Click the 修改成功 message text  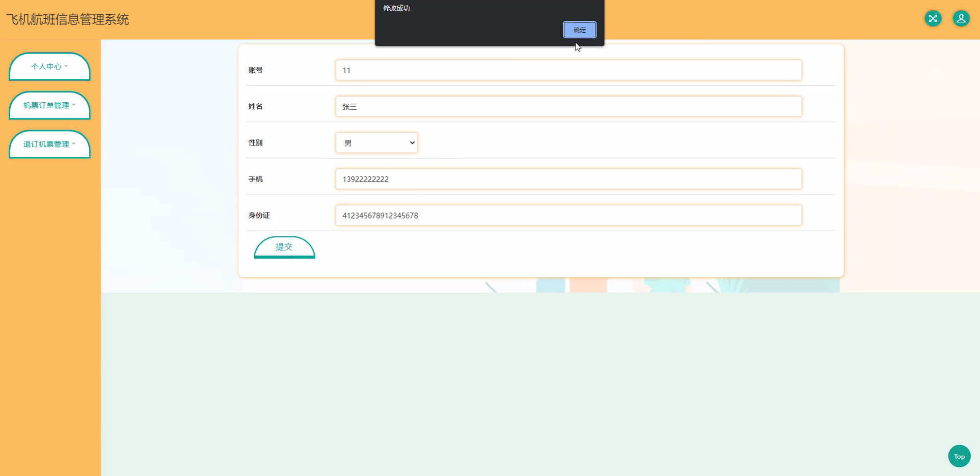coord(397,8)
